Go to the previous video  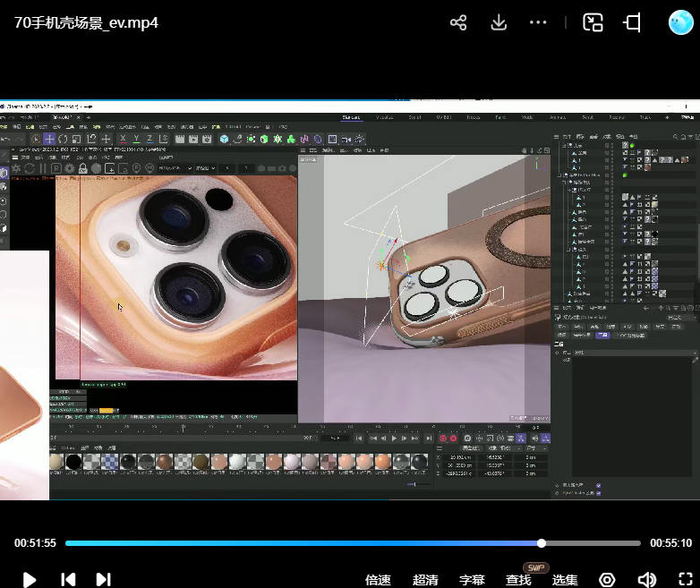point(68,579)
